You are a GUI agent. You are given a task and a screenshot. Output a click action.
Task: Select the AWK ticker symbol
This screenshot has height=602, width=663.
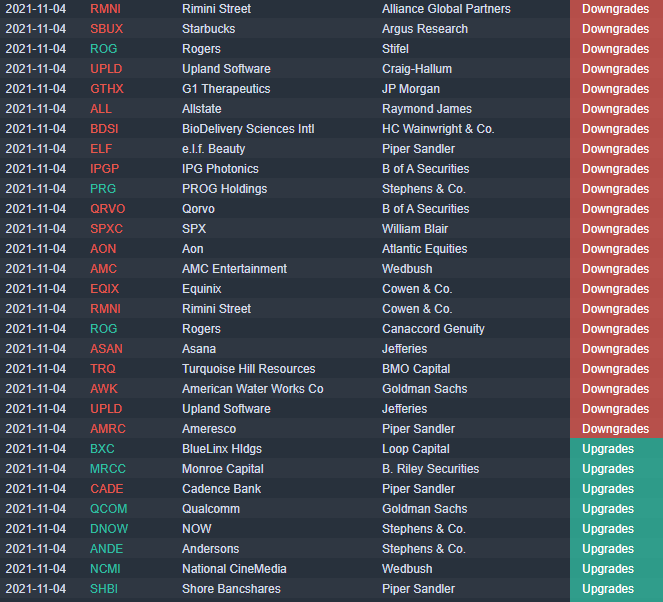[x=104, y=389]
